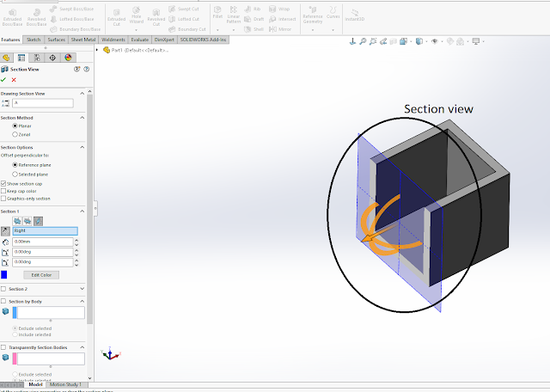The width and height of the screenshot is (550, 392).
Task: Open the Reference Geometry tool
Action: point(313,15)
